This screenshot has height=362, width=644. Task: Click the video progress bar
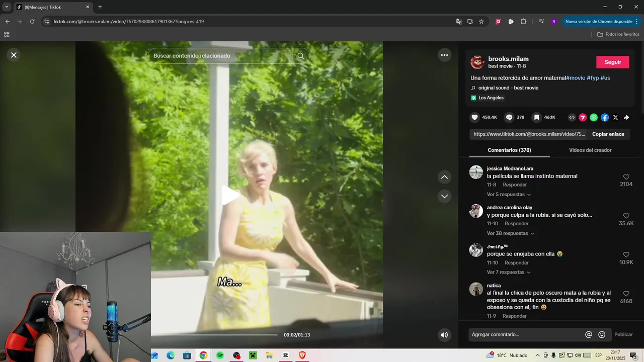(x=214, y=335)
